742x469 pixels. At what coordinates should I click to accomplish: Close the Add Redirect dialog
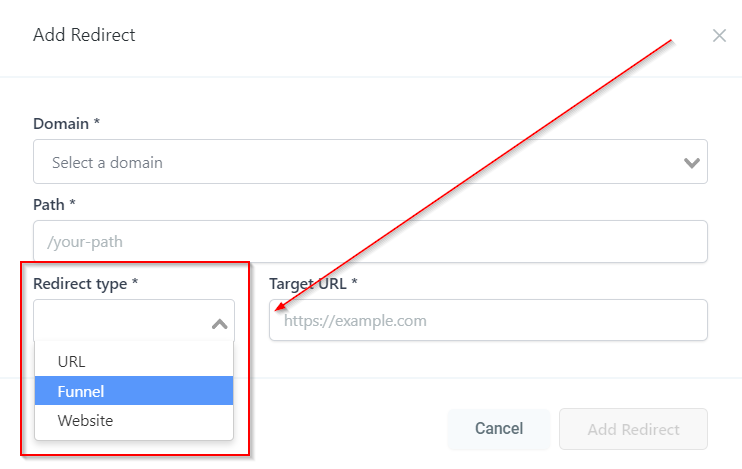719,36
